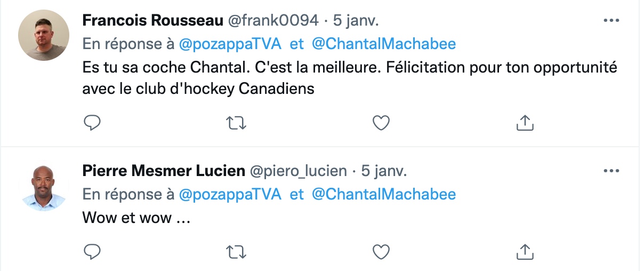
Task: Click the Pierre Mesmer Lucien display name
Action: point(164,171)
